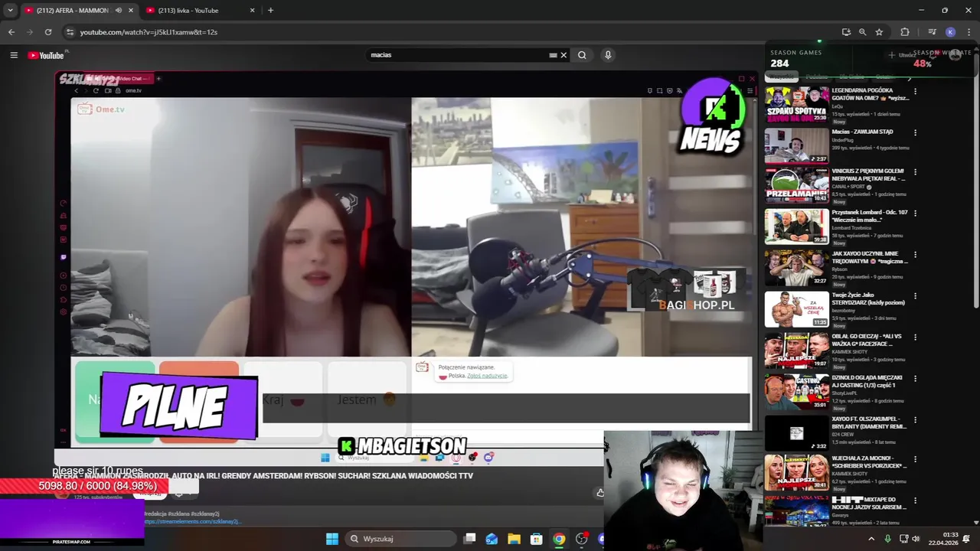Open 'Macias - ZAWIJAM STĄD' video title
This screenshot has width=980, height=551.
point(862,132)
